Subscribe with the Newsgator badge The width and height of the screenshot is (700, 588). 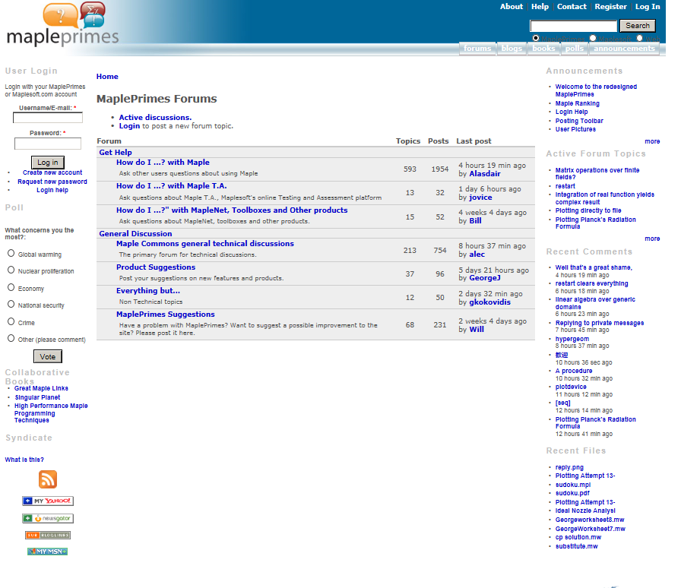tap(48, 518)
